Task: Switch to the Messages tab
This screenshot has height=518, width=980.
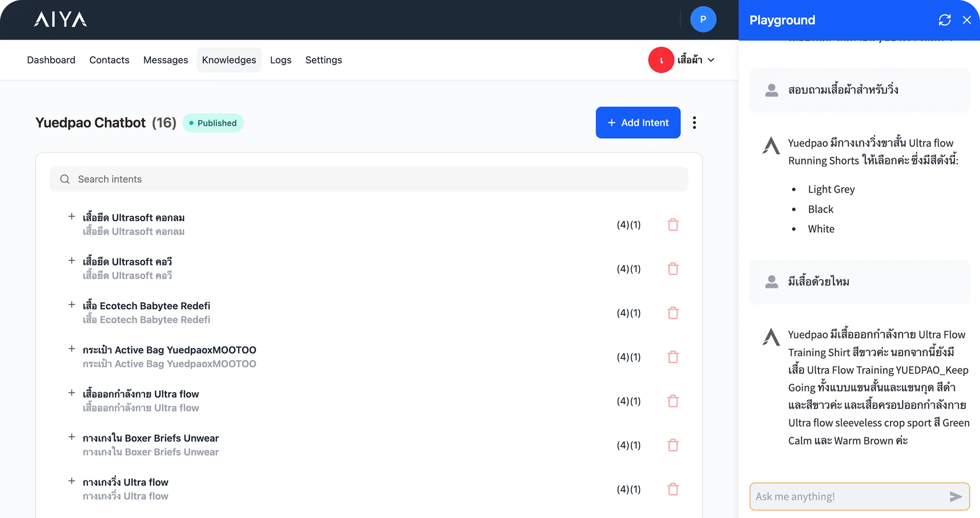Action: [x=165, y=60]
